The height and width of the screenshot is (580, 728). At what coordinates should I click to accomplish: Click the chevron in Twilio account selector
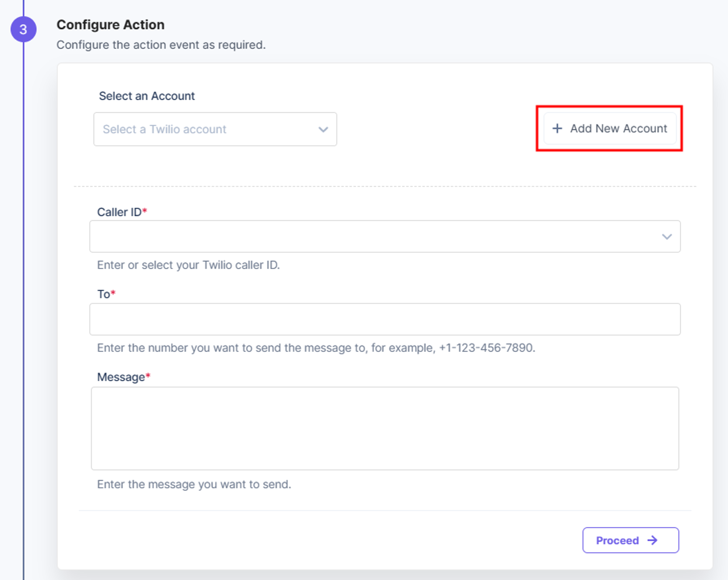323,130
